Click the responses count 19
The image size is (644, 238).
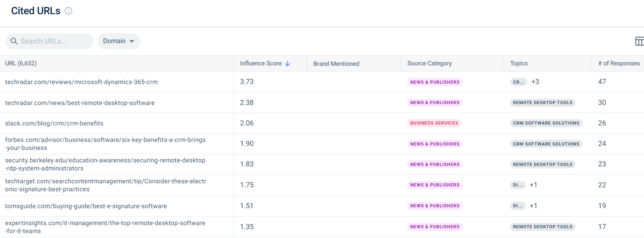coord(602,206)
